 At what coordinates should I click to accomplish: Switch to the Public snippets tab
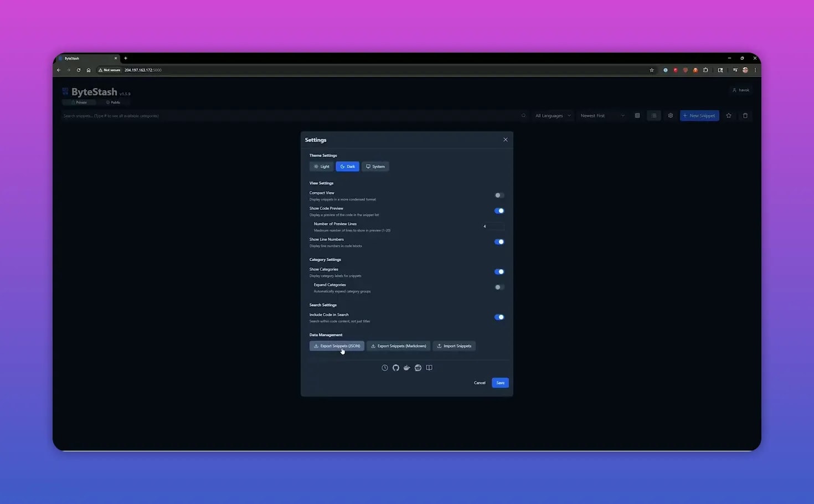pyautogui.click(x=113, y=102)
